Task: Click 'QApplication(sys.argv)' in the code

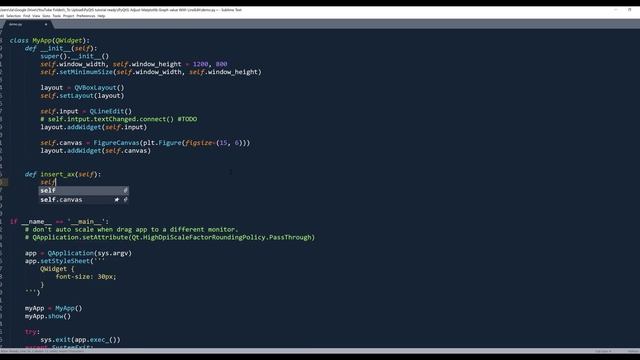Action: point(89,253)
